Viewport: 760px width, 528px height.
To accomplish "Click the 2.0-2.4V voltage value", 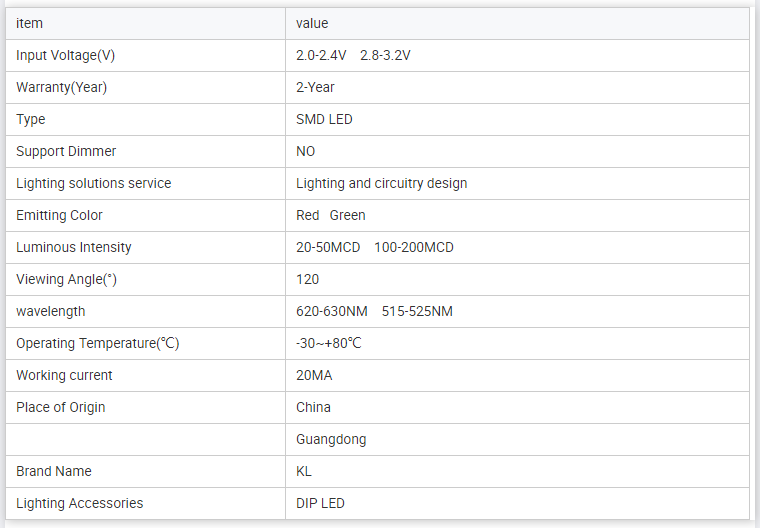I will [x=320, y=55].
